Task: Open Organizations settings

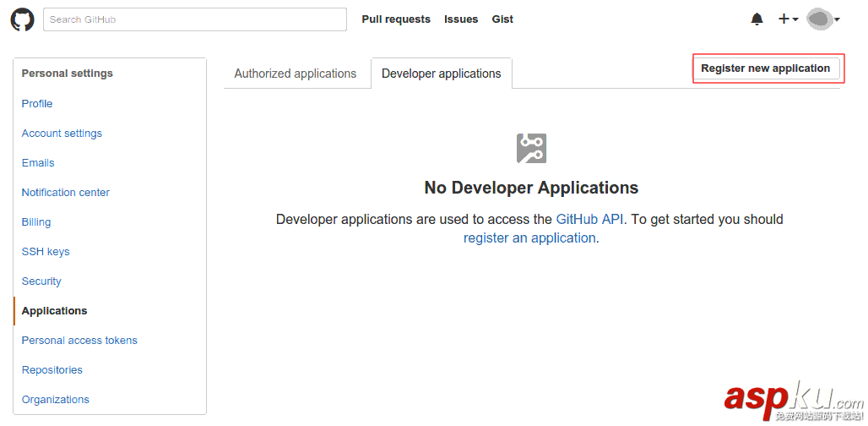Action: point(56,400)
